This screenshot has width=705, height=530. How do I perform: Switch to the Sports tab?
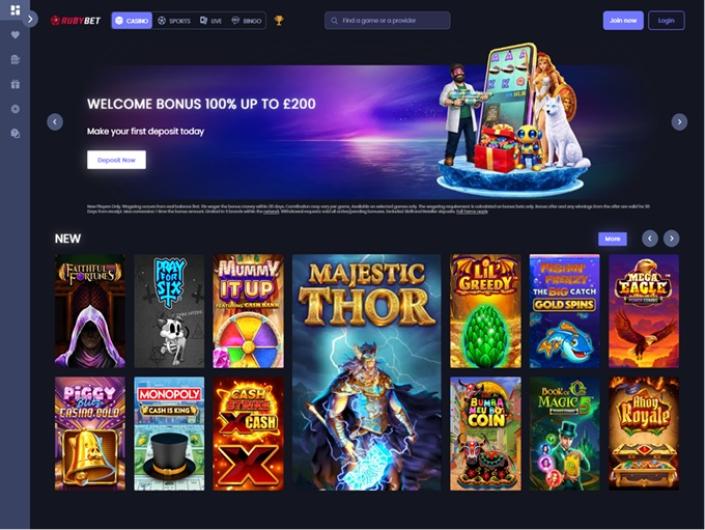click(x=174, y=21)
